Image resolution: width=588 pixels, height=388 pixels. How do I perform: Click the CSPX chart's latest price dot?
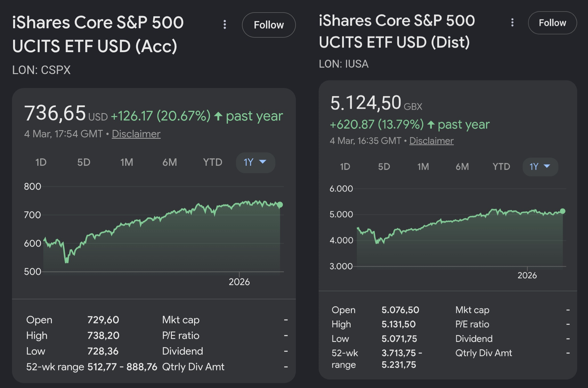280,205
